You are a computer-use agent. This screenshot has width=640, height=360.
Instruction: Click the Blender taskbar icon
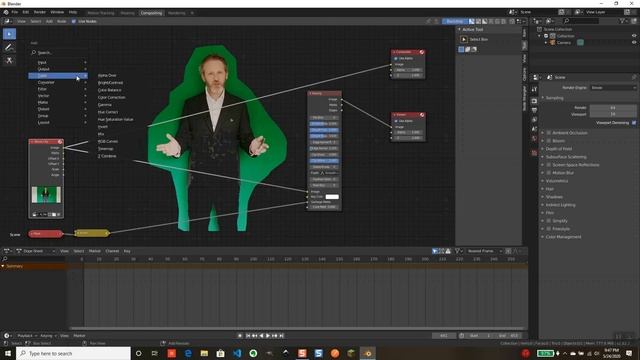coord(367,353)
